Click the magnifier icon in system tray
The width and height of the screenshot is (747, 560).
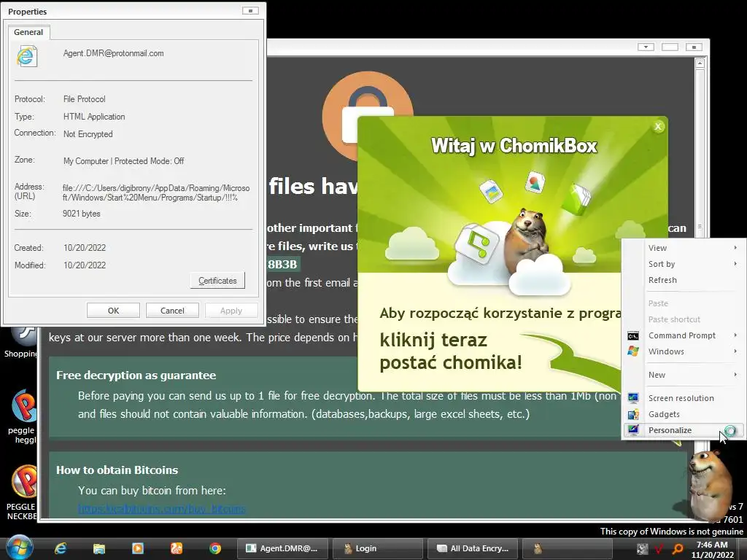pyautogui.click(x=677, y=549)
